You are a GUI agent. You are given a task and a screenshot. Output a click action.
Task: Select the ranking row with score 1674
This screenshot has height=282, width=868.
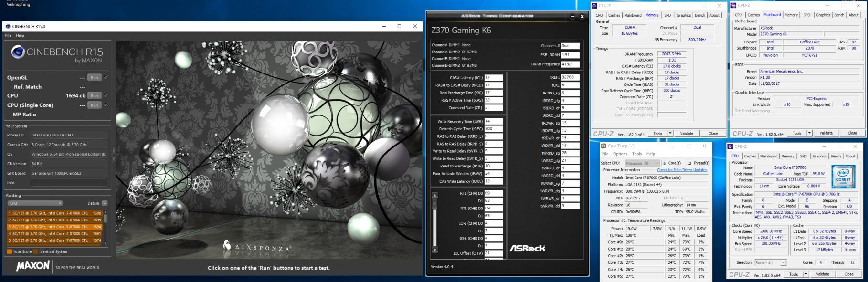tap(54, 240)
